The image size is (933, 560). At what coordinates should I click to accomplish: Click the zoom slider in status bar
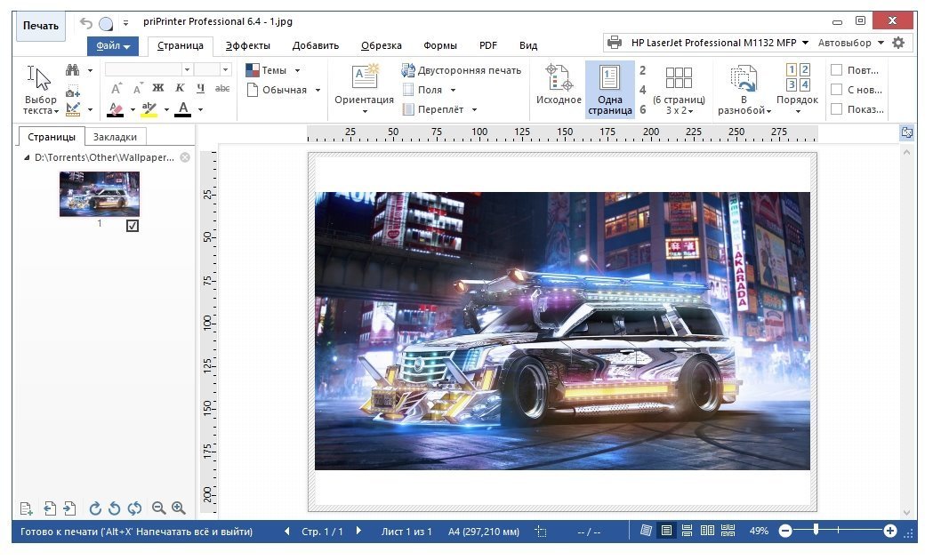point(816,531)
